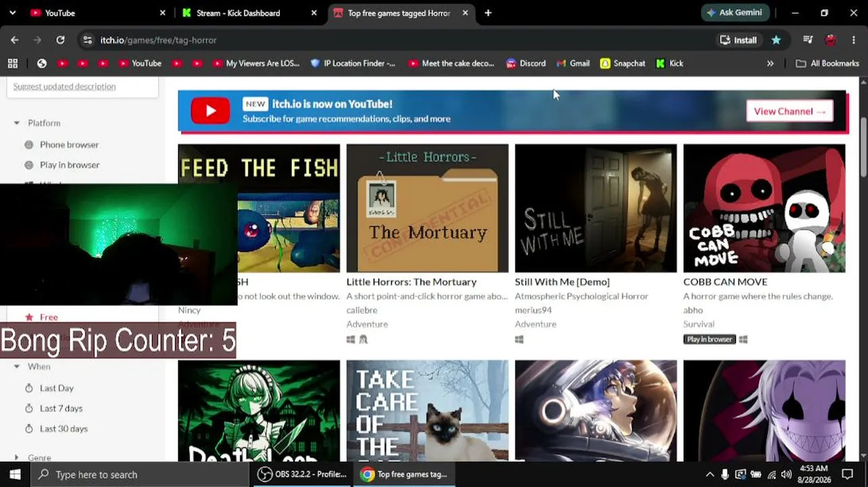Open Wi-Fi network settings in tray
This screenshot has width=868, height=487.
[x=771, y=474]
